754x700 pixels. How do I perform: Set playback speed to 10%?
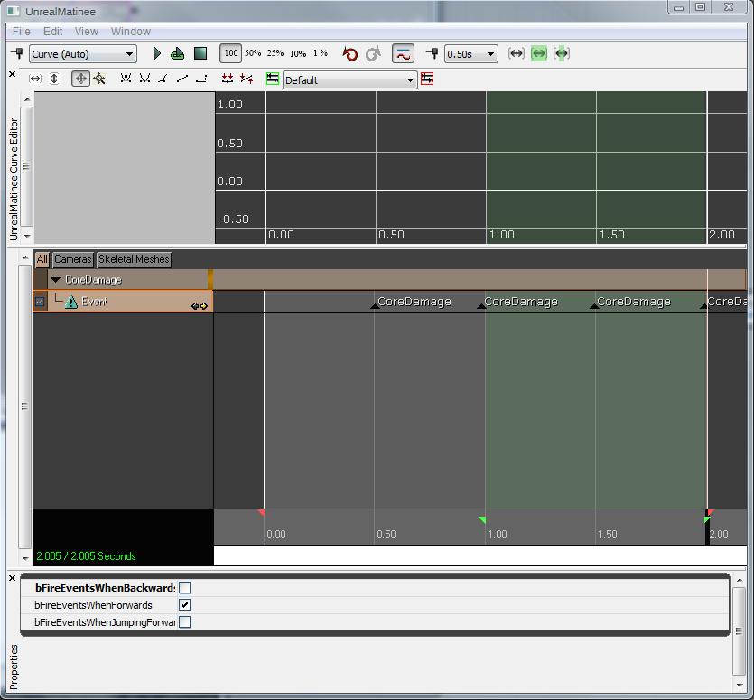click(x=298, y=53)
